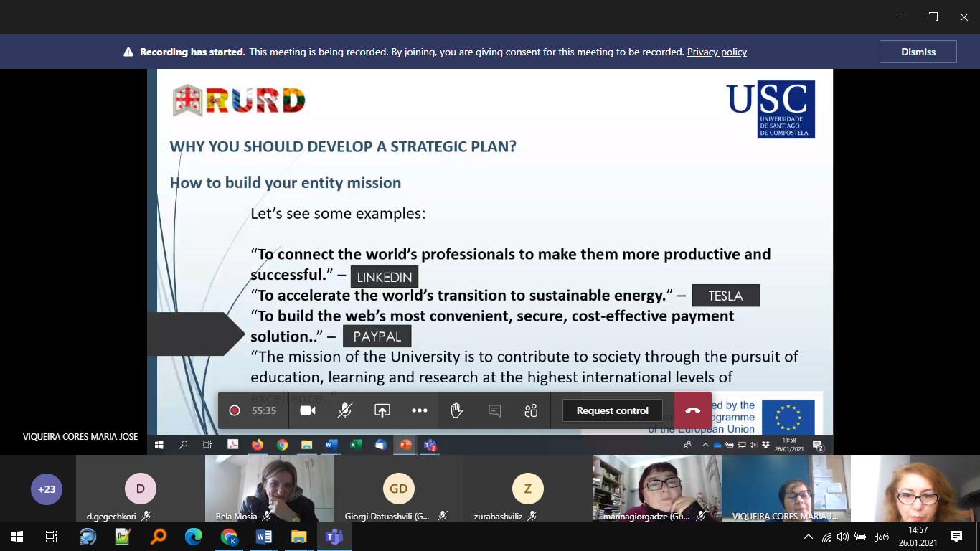Viewport: 980px width, 551px height.
Task: Open the Privacy policy link
Action: tap(717, 52)
